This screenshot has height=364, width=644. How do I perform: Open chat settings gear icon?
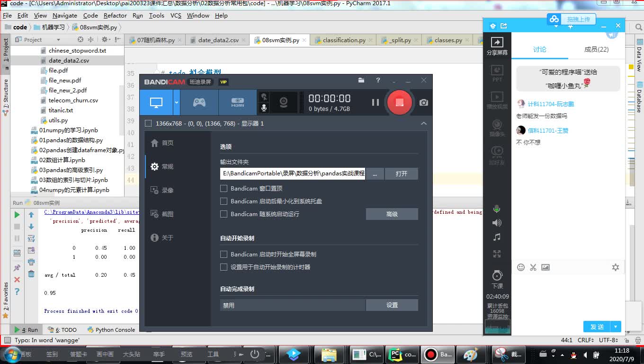615,267
